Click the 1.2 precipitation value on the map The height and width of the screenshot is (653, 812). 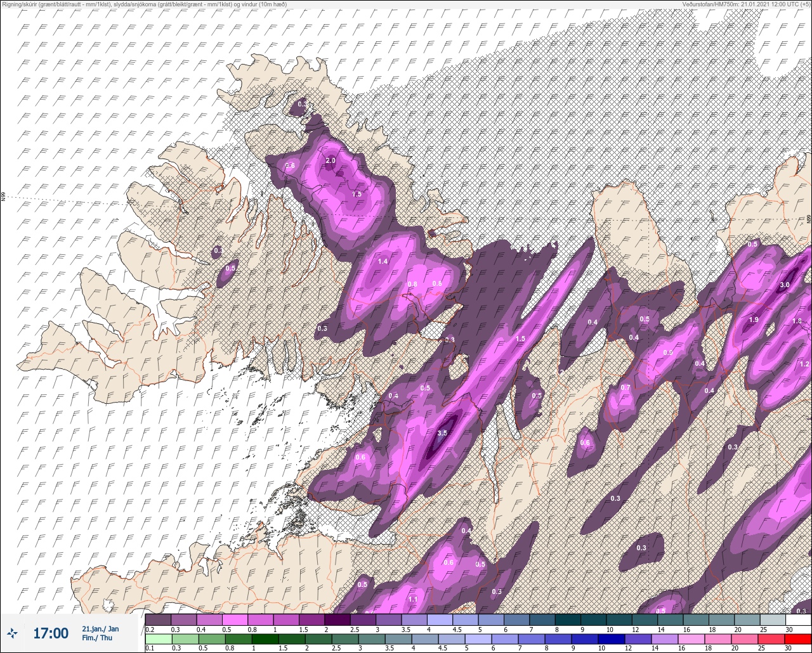click(x=804, y=364)
